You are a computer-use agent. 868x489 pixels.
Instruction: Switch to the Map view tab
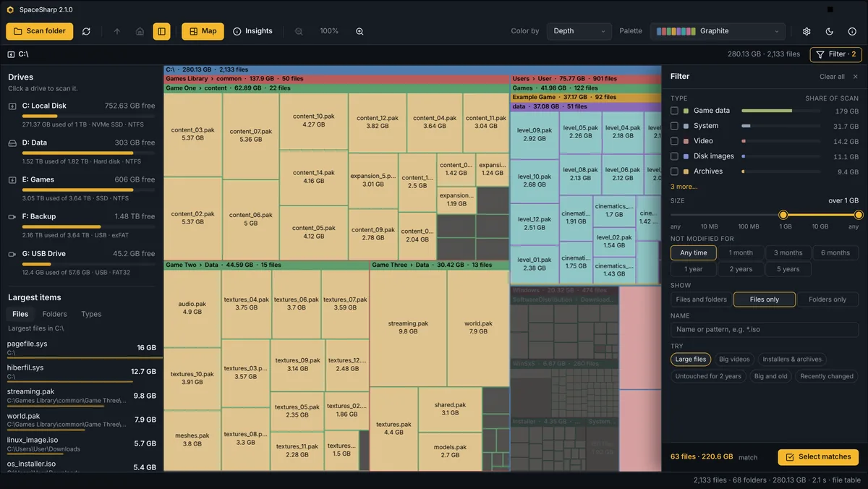click(x=203, y=31)
